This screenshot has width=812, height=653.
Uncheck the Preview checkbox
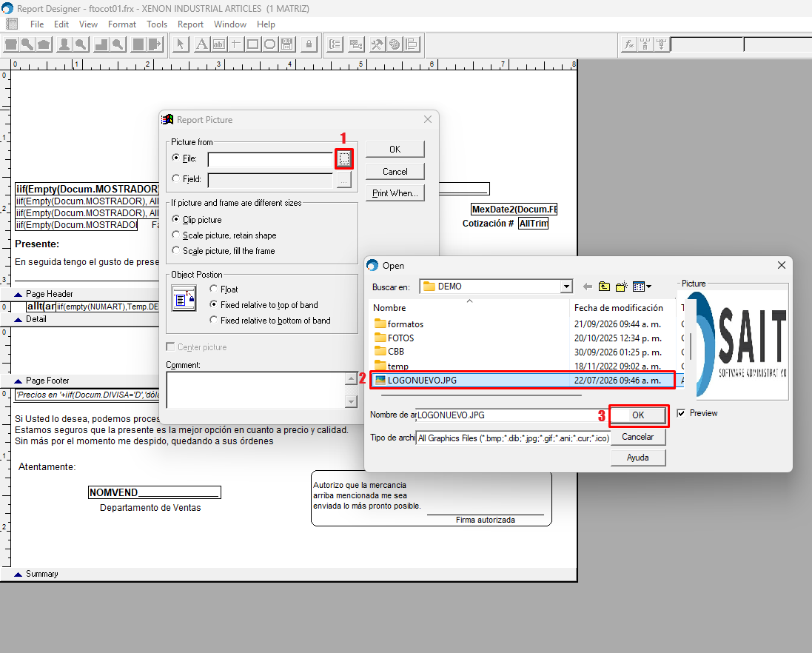click(x=682, y=412)
